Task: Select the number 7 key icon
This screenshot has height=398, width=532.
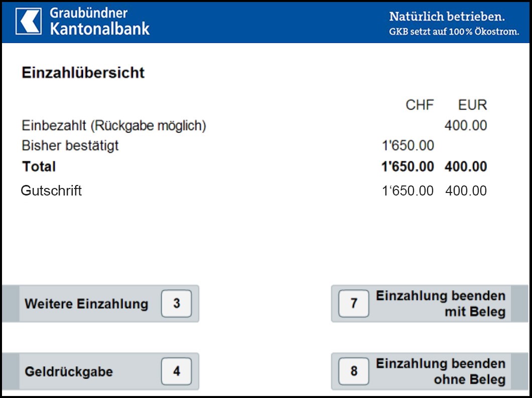Action: pyautogui.click(x=354, y=303)
